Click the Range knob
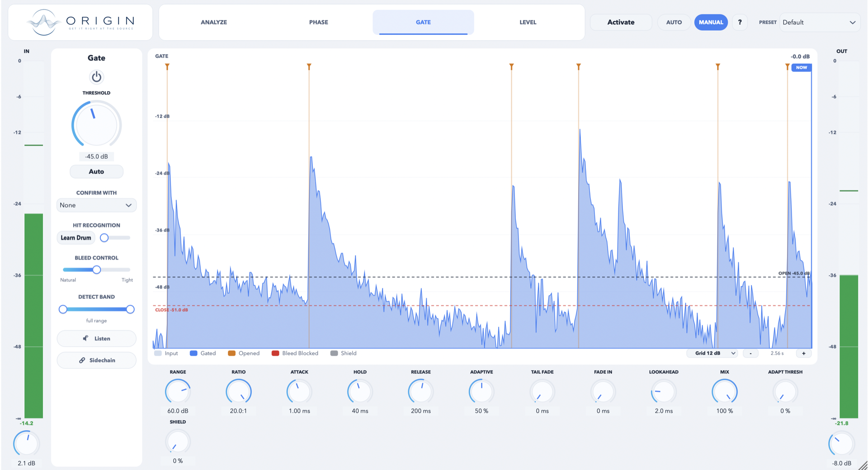 pos(178,391)
